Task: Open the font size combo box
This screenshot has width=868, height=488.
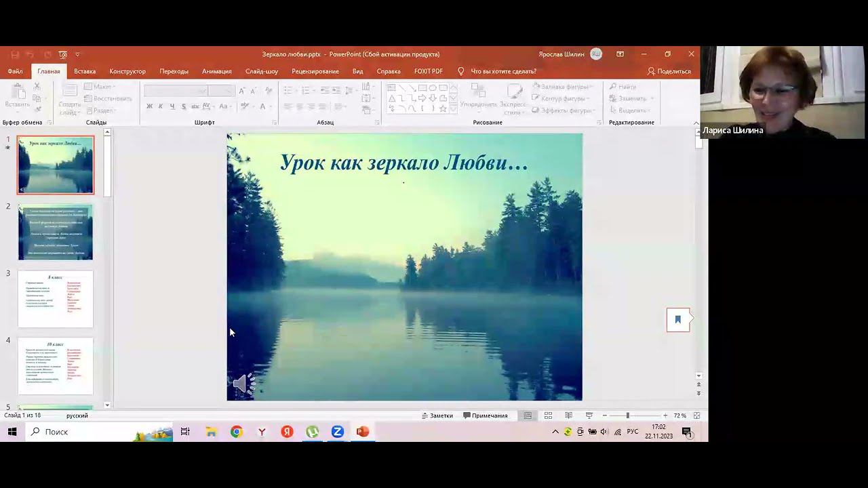Action: (221, 90)
